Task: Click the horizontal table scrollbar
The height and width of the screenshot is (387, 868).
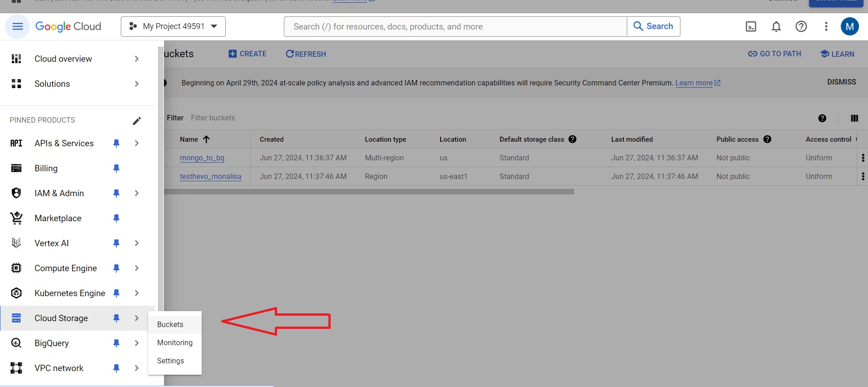Action: 369,192
